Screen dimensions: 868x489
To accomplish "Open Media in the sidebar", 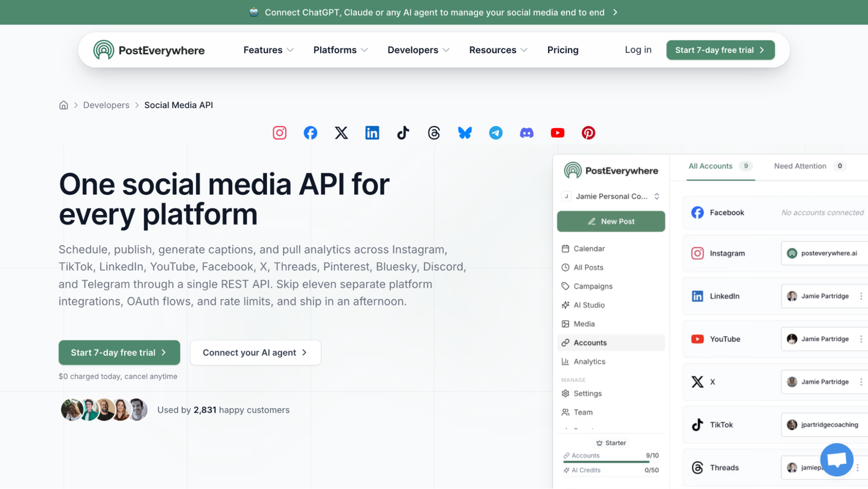I will pyautogui.click(x=611, y=324).
